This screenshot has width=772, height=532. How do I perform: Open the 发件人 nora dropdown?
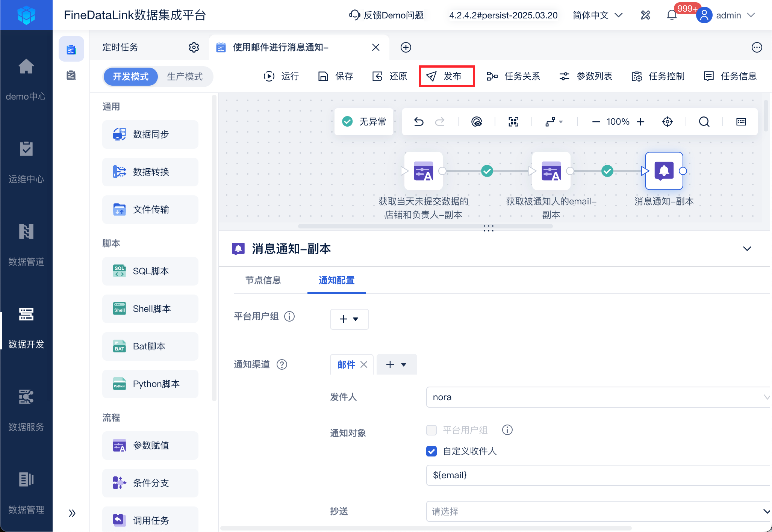pyautogui.click(x=598, y=397)
